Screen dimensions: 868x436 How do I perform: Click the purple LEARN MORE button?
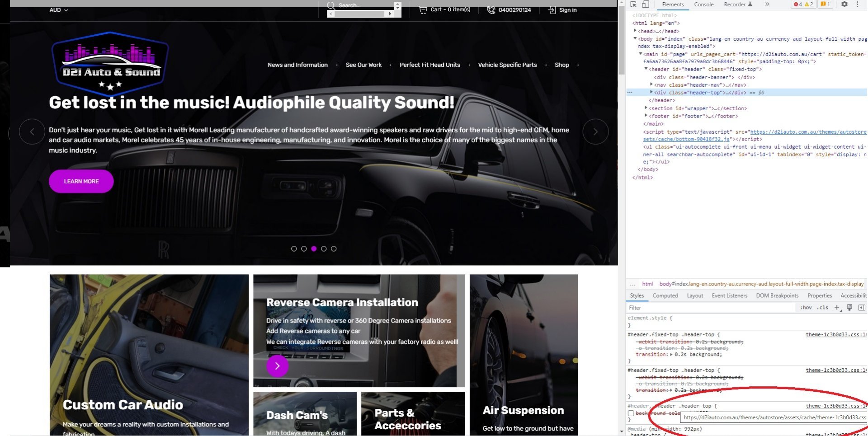(81, 182)
